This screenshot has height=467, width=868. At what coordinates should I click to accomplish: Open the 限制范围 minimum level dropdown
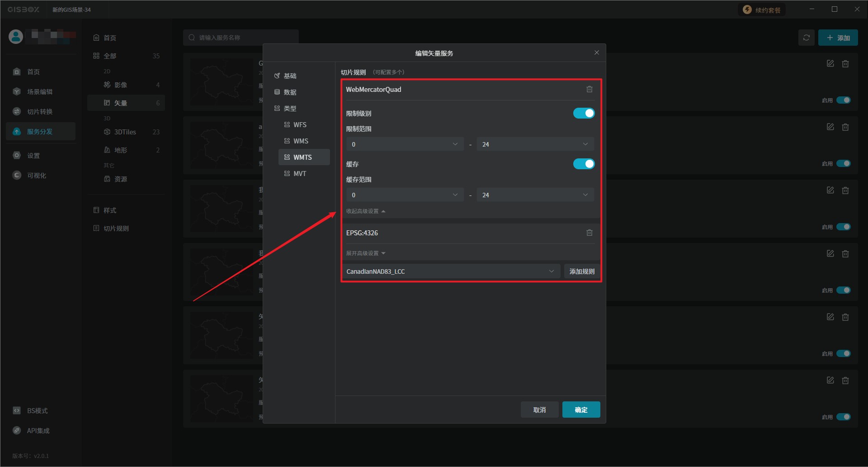(405, 144)
